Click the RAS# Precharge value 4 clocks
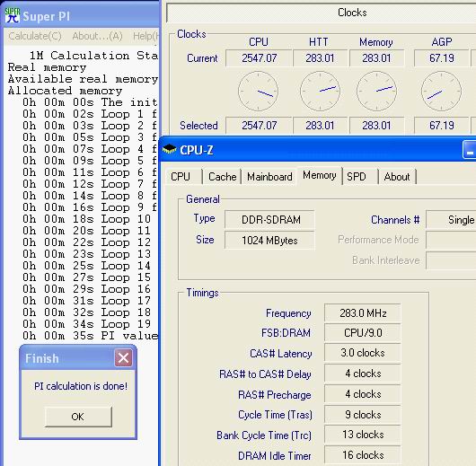Viewport: 476px width, 466px height. (363, 394)
